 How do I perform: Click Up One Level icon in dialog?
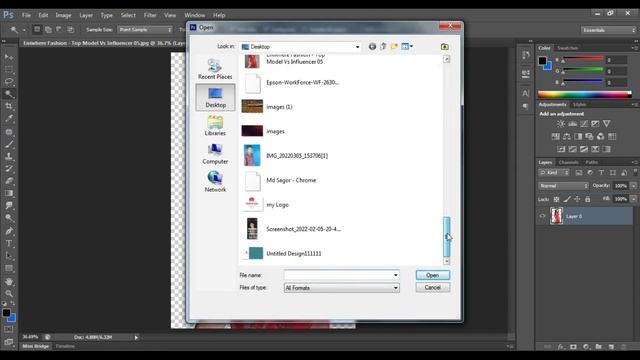383,47
